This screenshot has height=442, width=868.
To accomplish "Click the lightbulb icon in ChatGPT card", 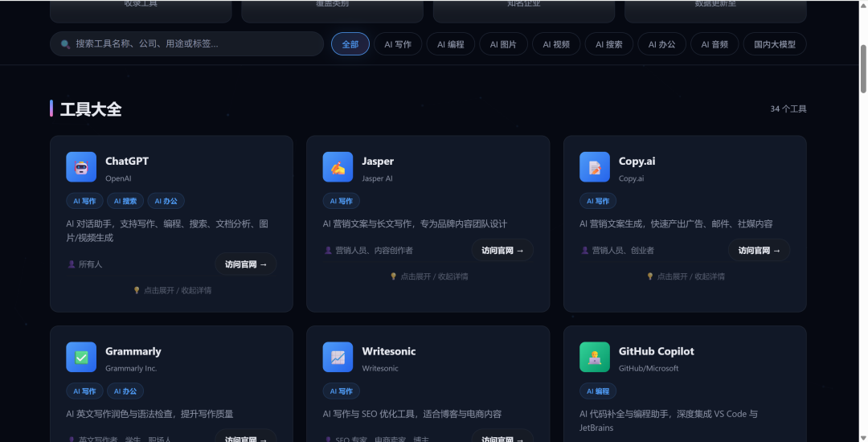I will [x=137, y=290].
